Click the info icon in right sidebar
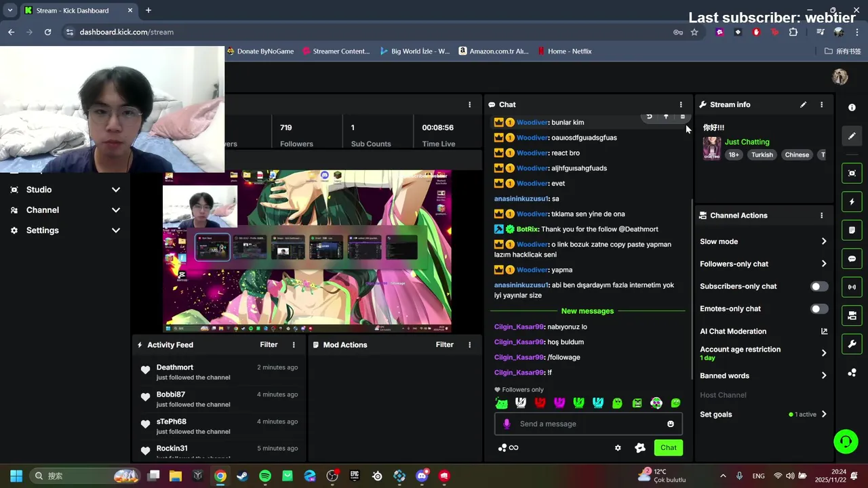The height and width of the screenshot is (488, 868). (x=852, y=107)
